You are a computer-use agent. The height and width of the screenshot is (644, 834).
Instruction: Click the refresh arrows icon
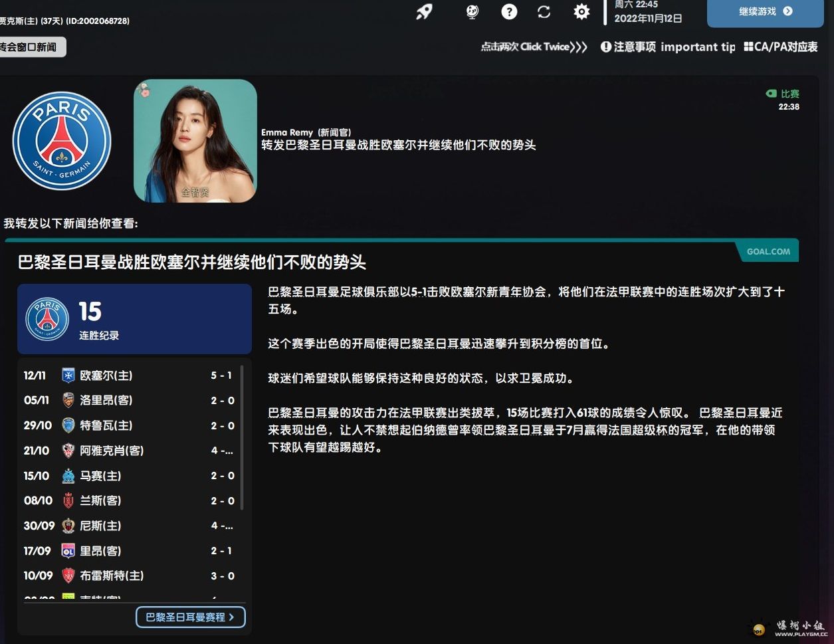544,12
